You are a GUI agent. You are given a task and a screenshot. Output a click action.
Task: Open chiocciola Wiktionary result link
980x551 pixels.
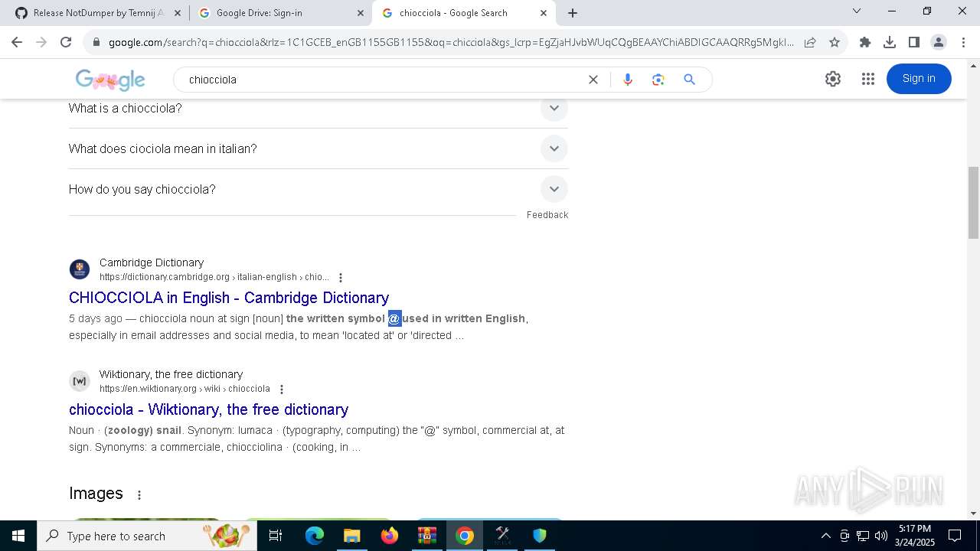tap(208, 409)
